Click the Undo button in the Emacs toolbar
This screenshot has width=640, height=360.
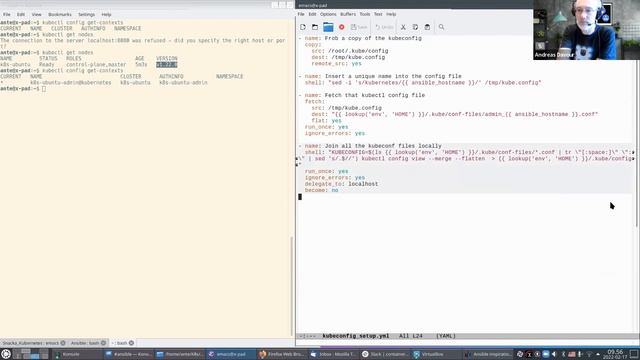pyautogui.click(x=384, y=27)
